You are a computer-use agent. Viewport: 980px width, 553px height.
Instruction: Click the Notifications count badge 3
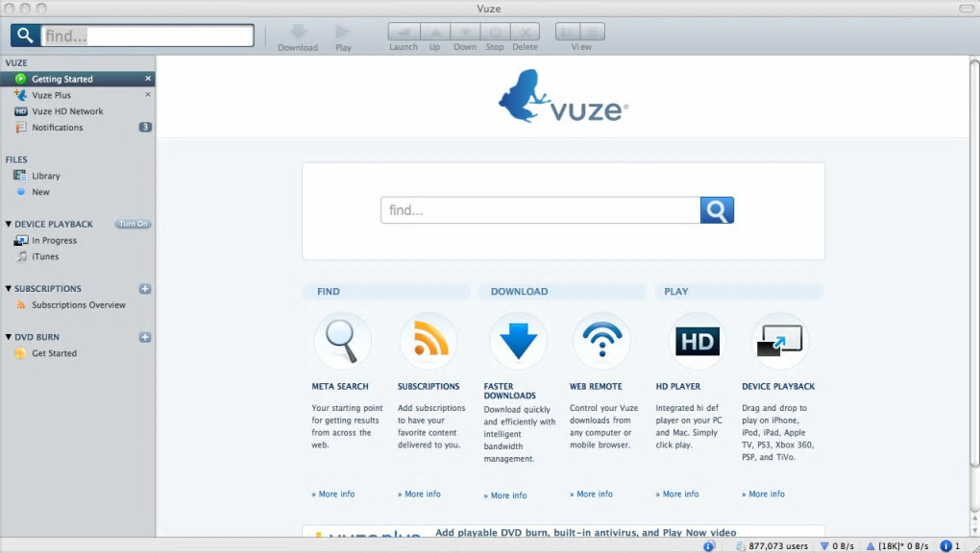[145, 127]
